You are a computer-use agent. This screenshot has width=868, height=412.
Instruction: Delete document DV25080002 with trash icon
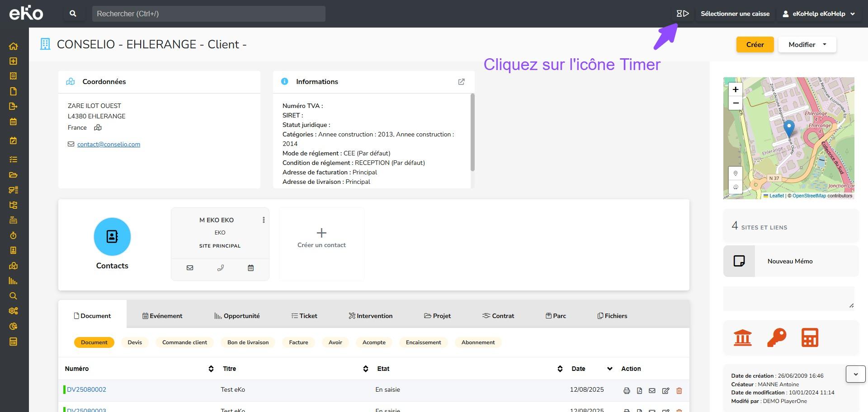pos(679,391)
